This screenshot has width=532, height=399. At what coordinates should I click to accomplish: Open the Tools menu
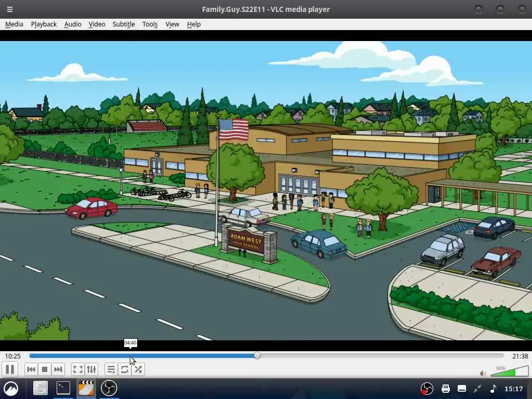click(150, 24)
